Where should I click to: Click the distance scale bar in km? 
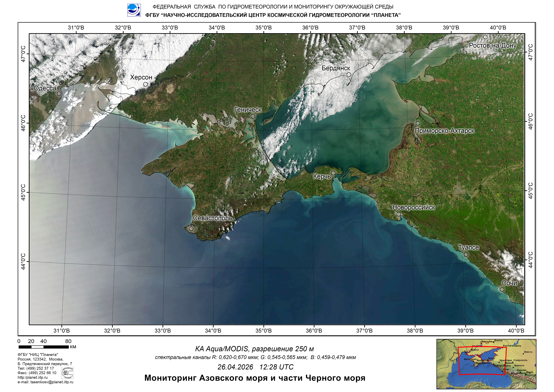43,347
